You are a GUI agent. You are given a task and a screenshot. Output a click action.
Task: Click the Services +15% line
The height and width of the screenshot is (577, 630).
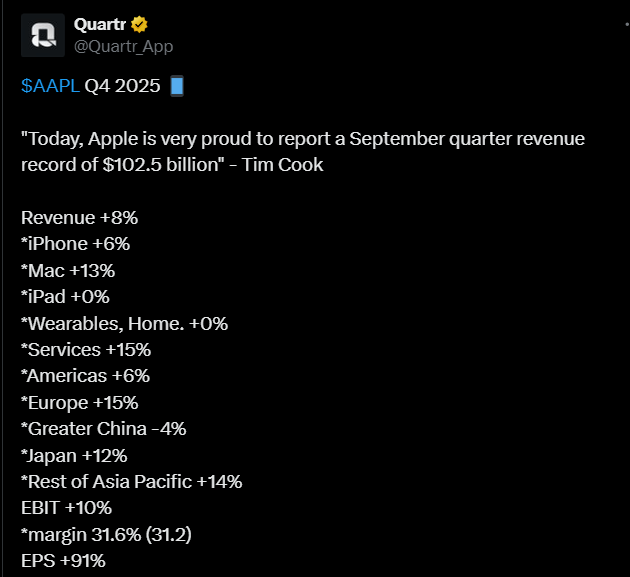(x=85, y=350)
